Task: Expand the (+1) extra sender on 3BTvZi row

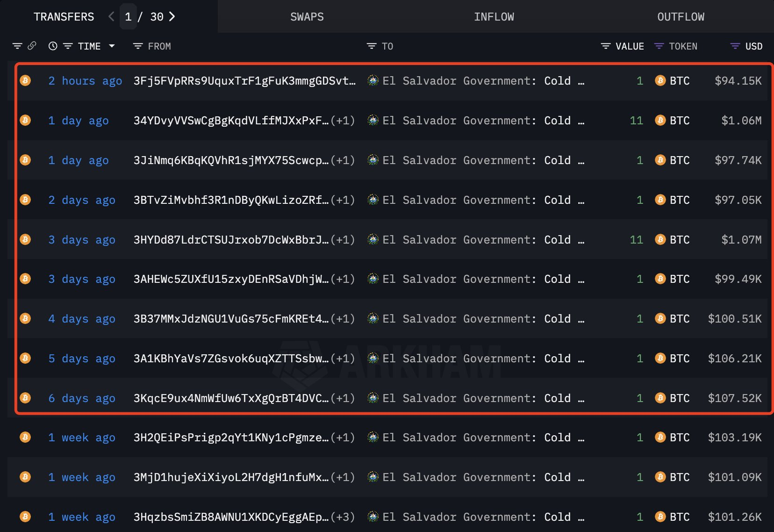Action: click(x=343, y=200)
